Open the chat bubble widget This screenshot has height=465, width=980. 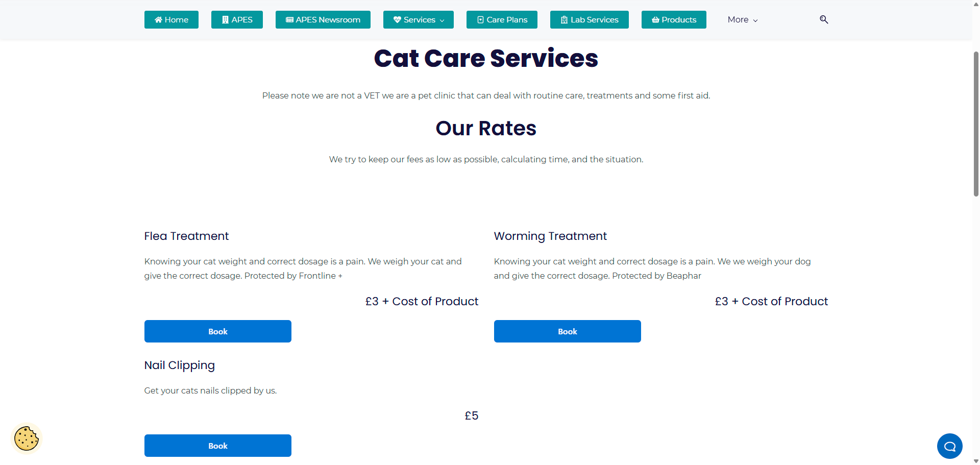coord(949,446)
